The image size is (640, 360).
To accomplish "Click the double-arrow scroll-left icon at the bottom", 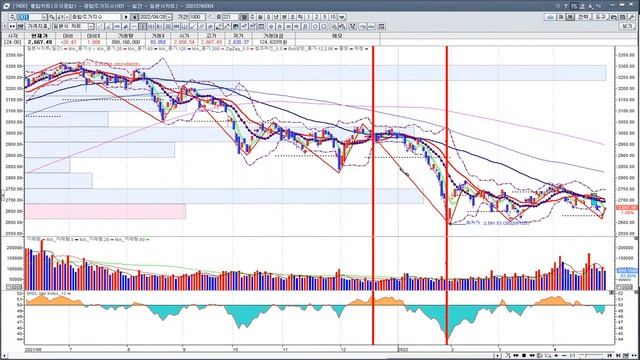I will click(x=516, y=356).
